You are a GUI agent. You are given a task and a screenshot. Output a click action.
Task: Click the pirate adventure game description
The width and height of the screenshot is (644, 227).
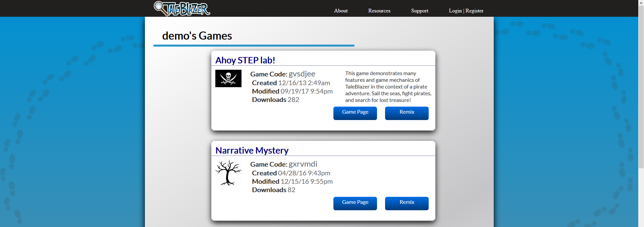tap(388, 87)
